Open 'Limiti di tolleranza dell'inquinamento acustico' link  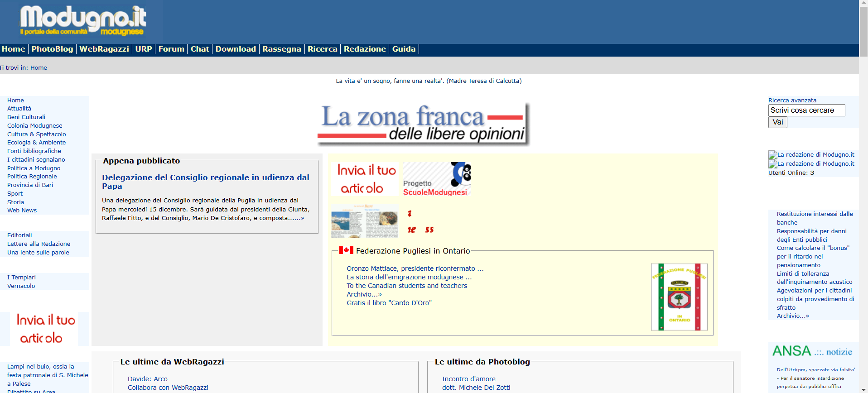814,278
